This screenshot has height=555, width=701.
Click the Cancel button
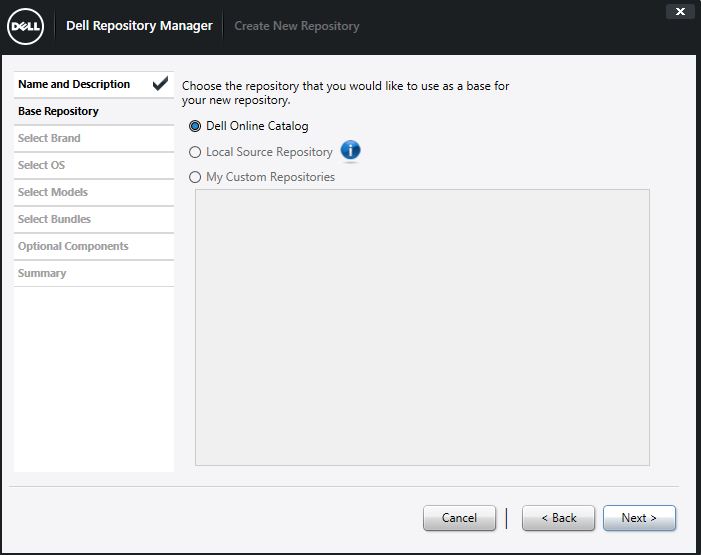[459, 518]
